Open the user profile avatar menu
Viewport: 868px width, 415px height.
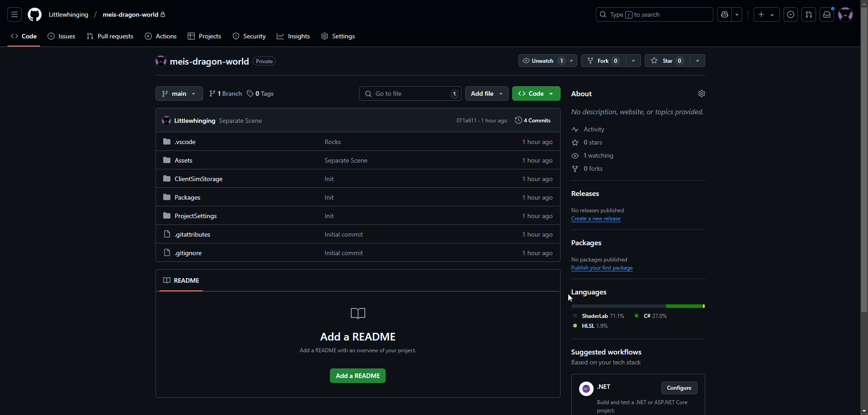(x=845, y=14)
